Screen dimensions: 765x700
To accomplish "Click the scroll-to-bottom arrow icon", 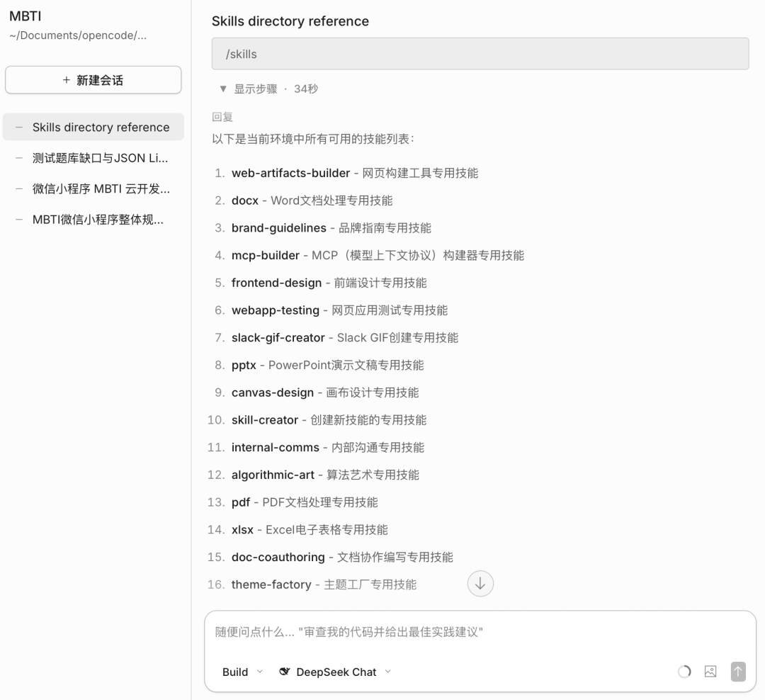I will click(x=480, y=583).
